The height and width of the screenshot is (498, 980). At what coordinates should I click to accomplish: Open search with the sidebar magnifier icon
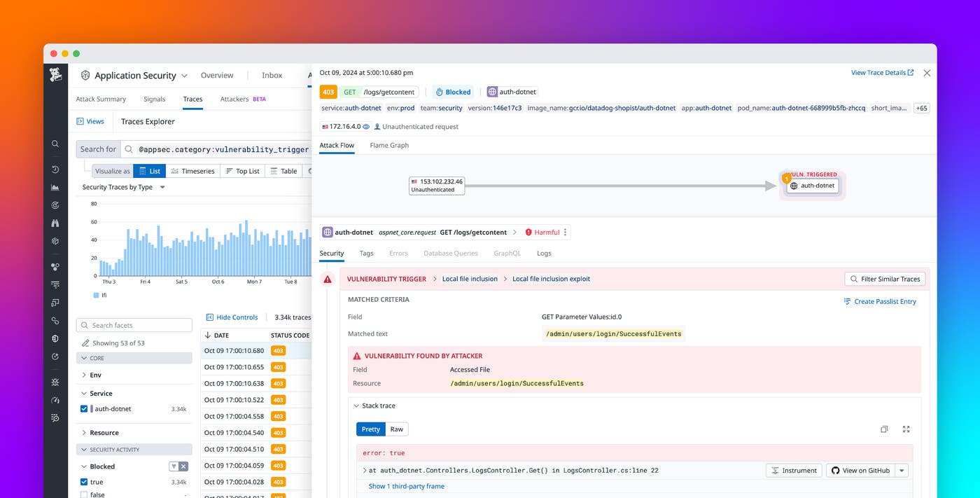coord(55,144)
